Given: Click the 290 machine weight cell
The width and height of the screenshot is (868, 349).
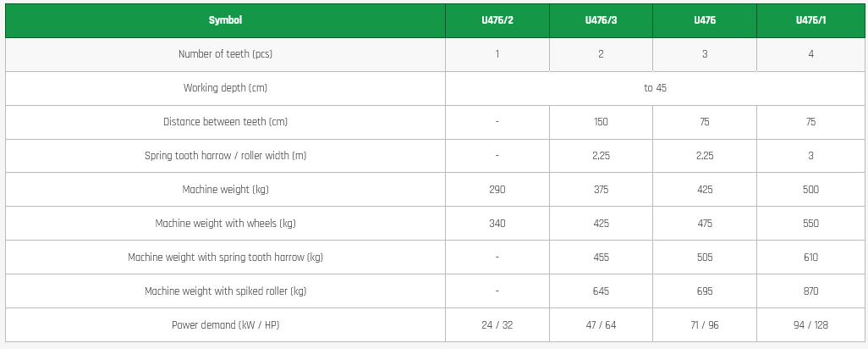Looking at the screenshot, I should pyautogui.click(x=497, y=190).
